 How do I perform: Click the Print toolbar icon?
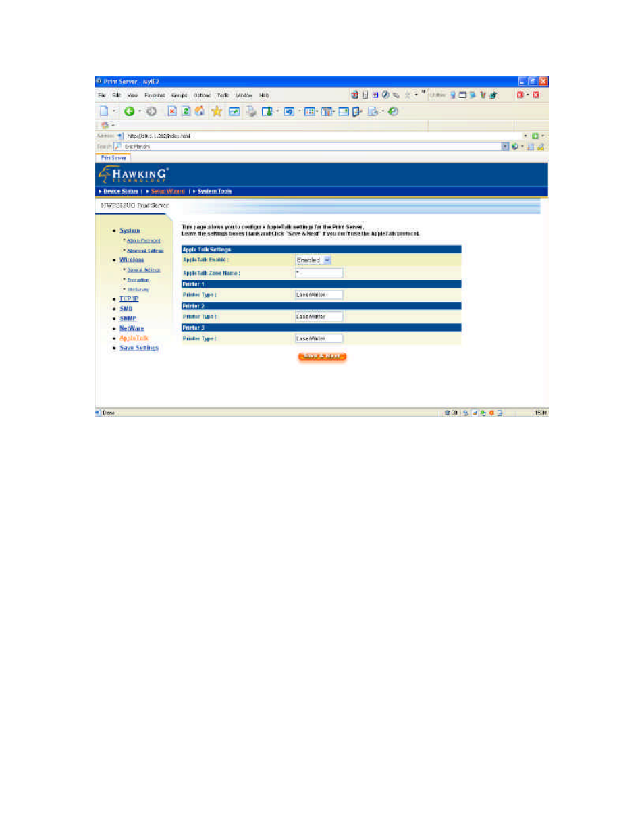pos(251,111)
